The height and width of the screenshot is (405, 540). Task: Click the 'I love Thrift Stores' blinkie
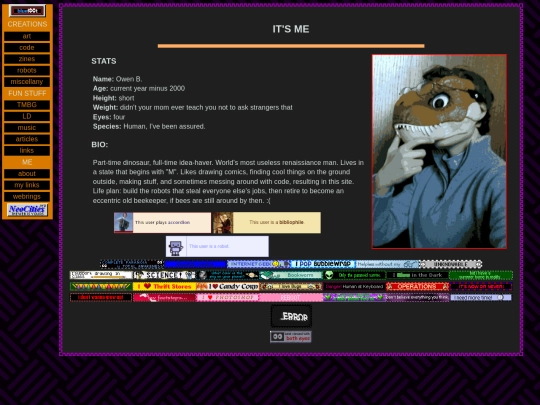coord(164,286)
